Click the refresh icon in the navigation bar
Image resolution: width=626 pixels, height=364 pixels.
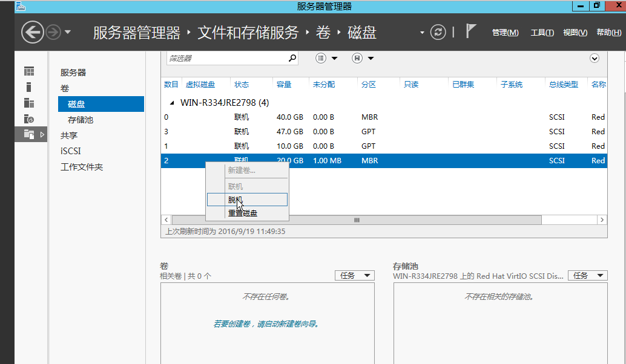tap(438, 32)
